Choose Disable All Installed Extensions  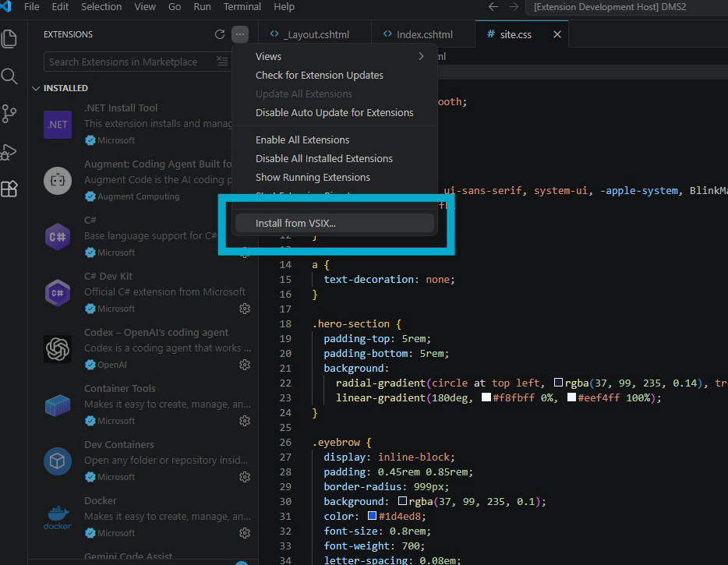coord(334,159)
